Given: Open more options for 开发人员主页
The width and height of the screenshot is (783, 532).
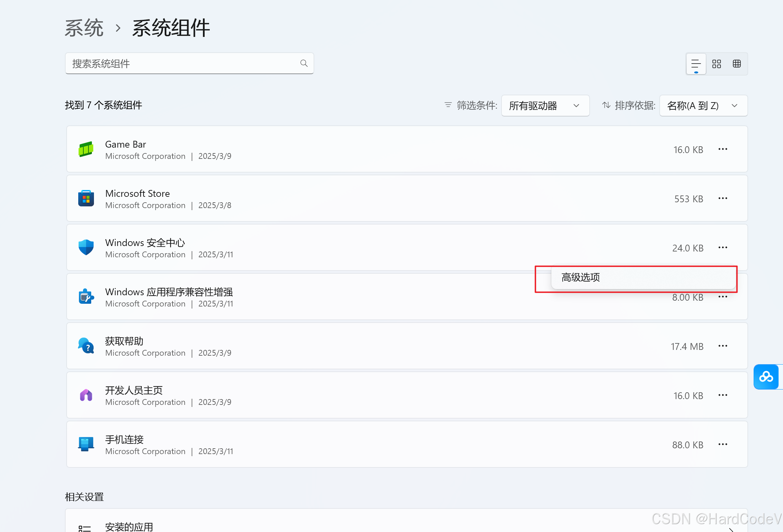Looking at the screenshot, I should tap(723, 395).
